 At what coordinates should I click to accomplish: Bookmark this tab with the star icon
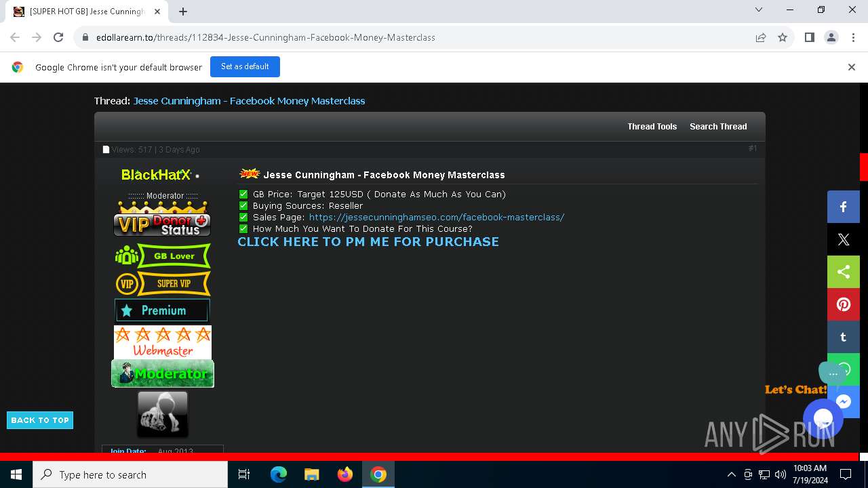[x=783, y=37]
